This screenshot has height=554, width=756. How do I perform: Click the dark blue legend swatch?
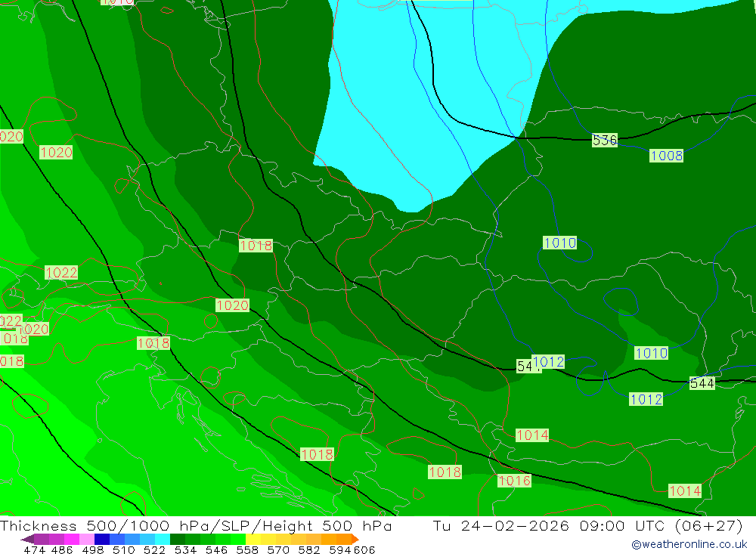tap(102, 539)
